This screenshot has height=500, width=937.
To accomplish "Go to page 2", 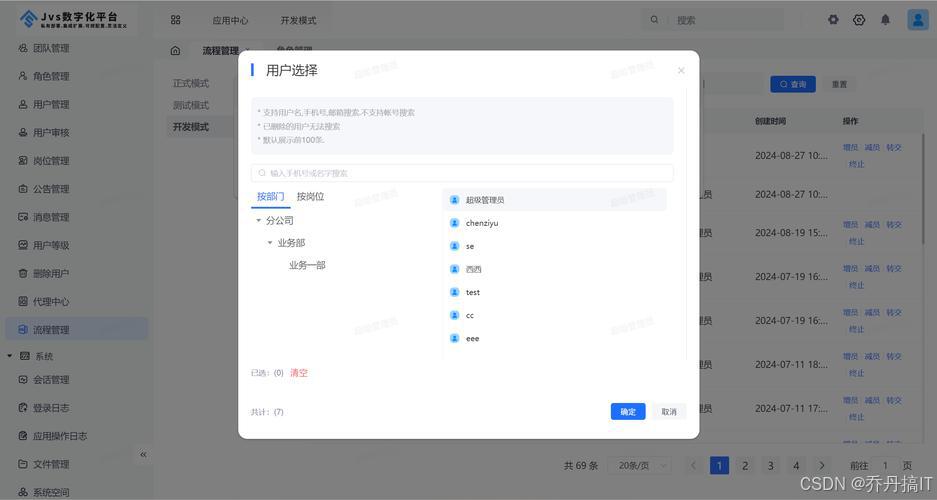I will pos(745,465).
